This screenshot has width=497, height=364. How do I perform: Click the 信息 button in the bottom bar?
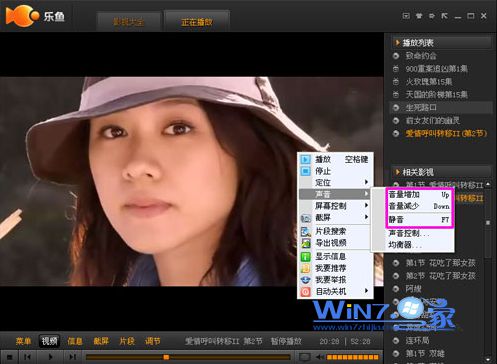pyautogui.click(x=75, y=341)
